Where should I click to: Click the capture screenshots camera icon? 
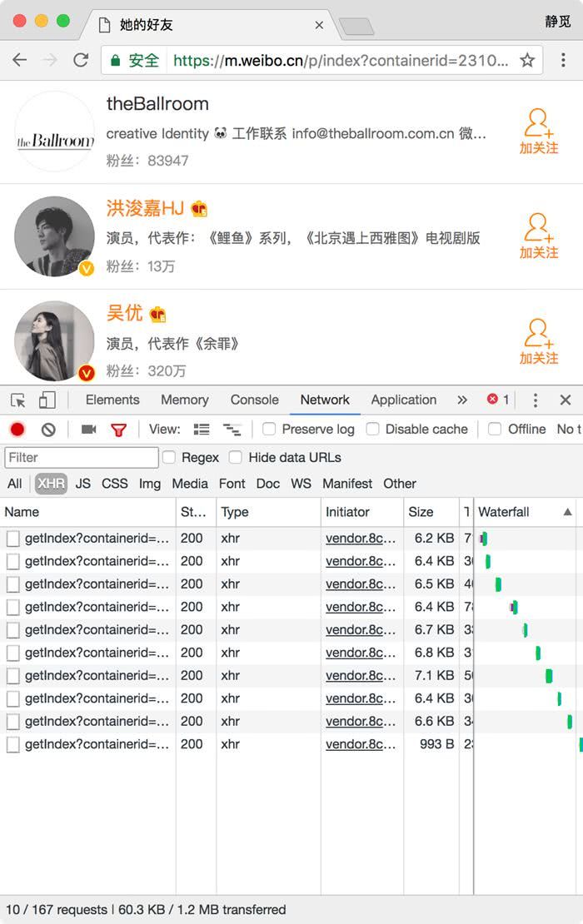coord(88,430)
